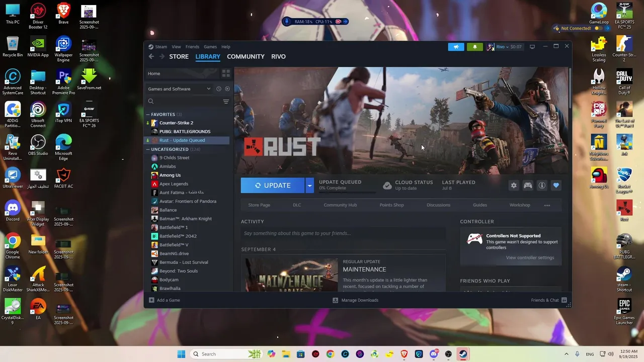The width and height of the screenshot is (644, 362).
Task: Open Rust Discussions link
Action: (x=438, y=205)
